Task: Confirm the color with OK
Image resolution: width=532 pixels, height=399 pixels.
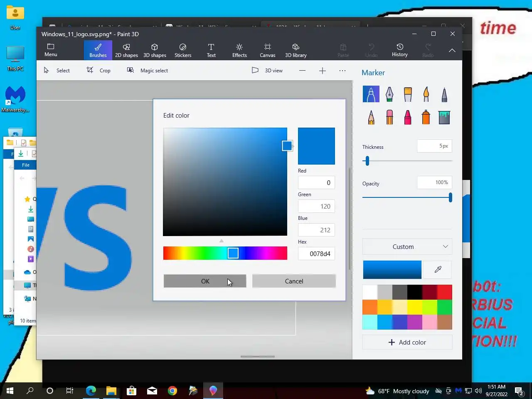Action: coord(205,281)
